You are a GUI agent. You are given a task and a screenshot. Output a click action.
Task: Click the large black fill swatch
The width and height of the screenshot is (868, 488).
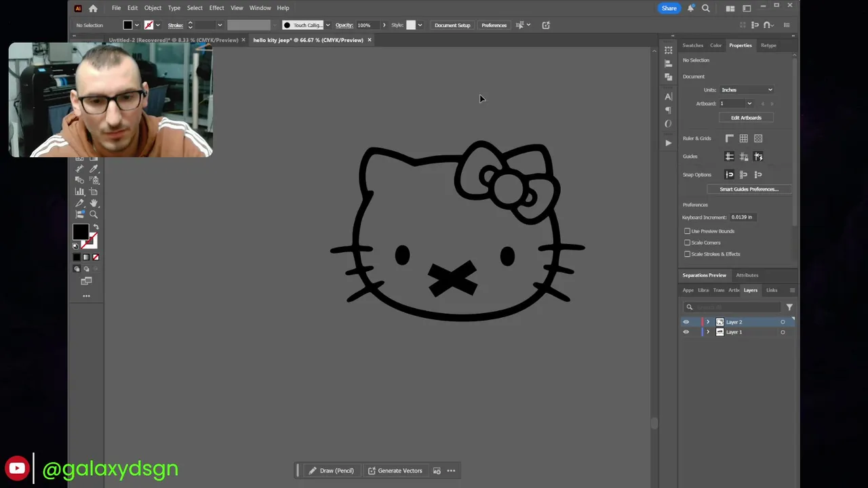point(81,232)
